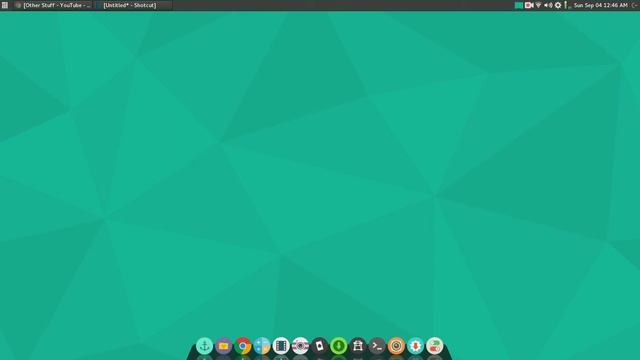640x360 pixels.
Task: Open the film strip video editor dock icon
Action: (281, 346)
